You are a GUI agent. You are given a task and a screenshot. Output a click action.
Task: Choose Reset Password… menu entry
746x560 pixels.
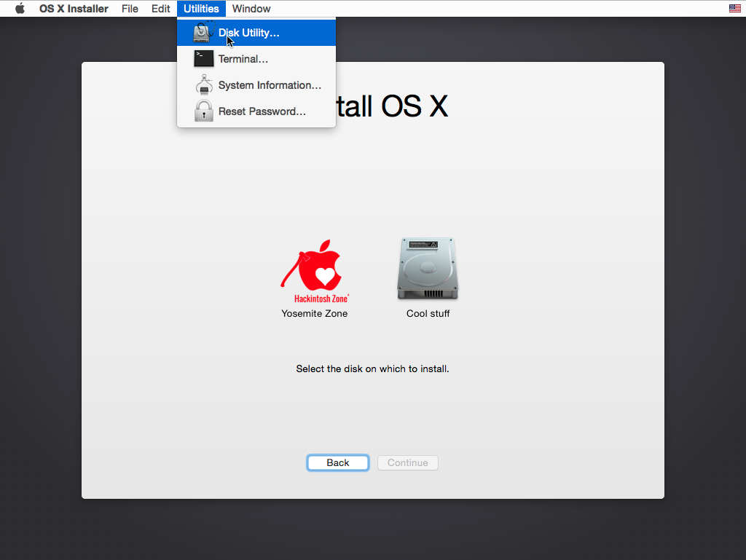(256, 111)
